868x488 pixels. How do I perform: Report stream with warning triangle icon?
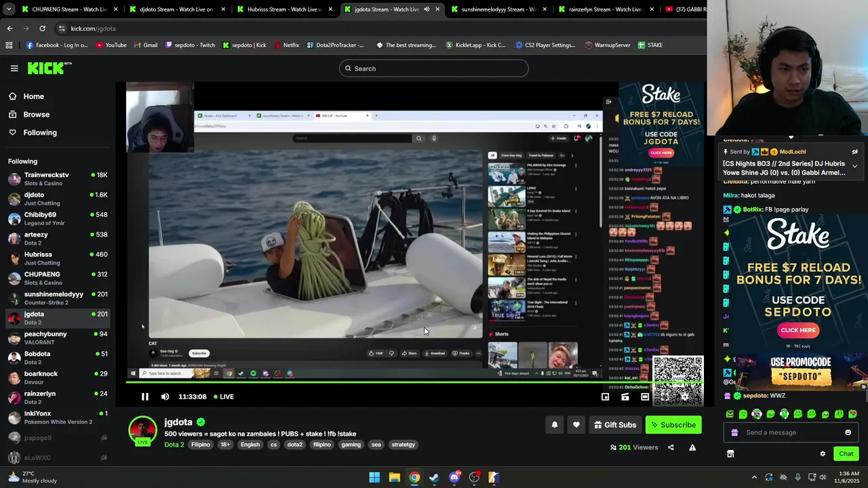pyautogui.click(x=692, y=447)
